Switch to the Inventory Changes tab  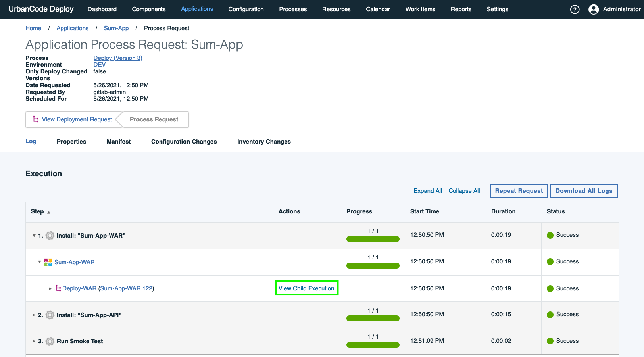point(264,142)
